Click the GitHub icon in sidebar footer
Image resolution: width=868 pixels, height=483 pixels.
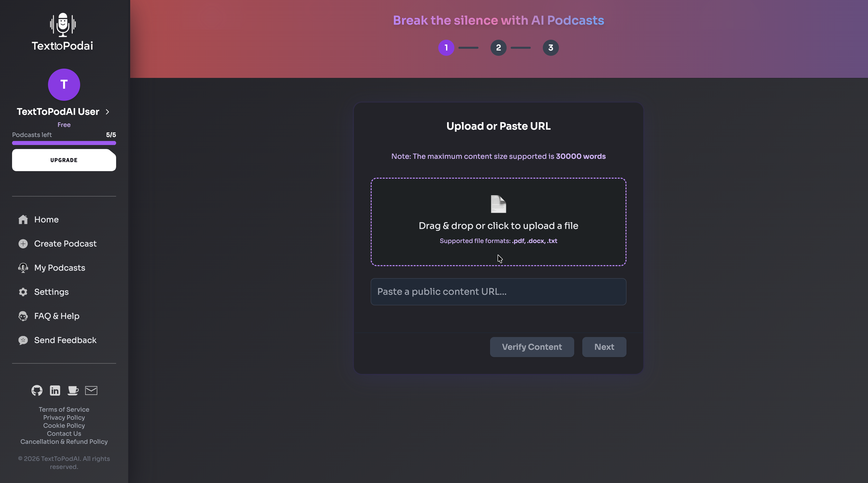click(37, 390)
